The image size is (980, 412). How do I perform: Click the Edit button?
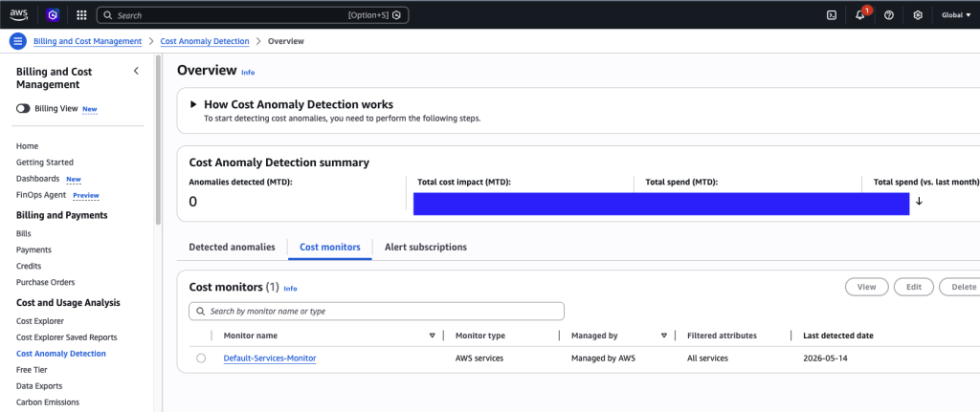[x=914, y=287]
